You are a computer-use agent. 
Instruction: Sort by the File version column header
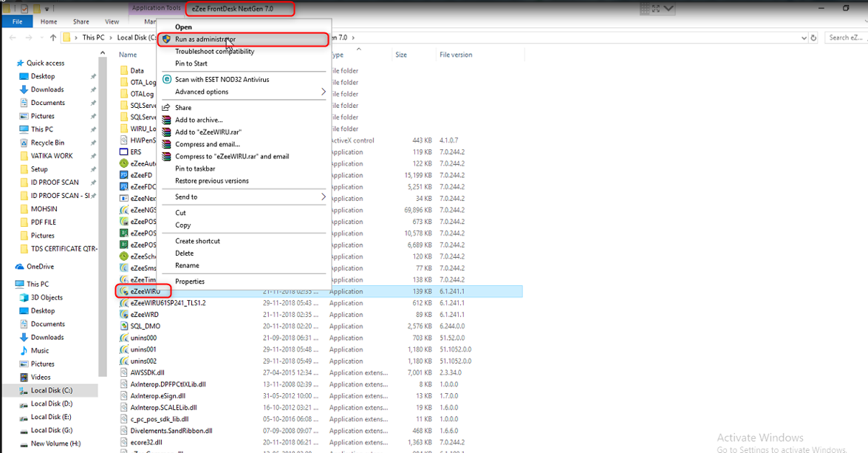[456, 55]
